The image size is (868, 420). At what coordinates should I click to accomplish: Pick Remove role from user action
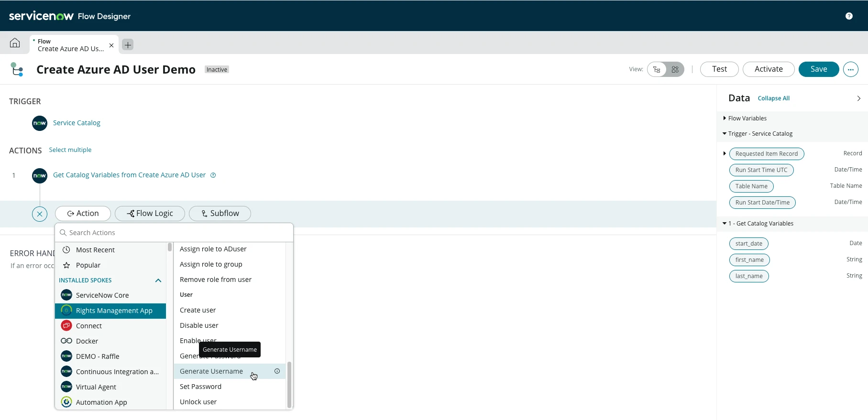(x=230, y=280)
